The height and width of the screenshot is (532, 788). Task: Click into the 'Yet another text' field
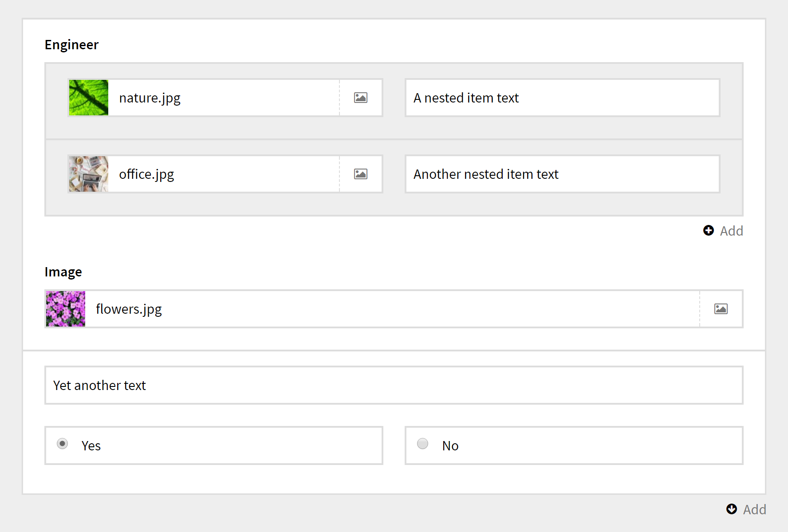[394, 385]
